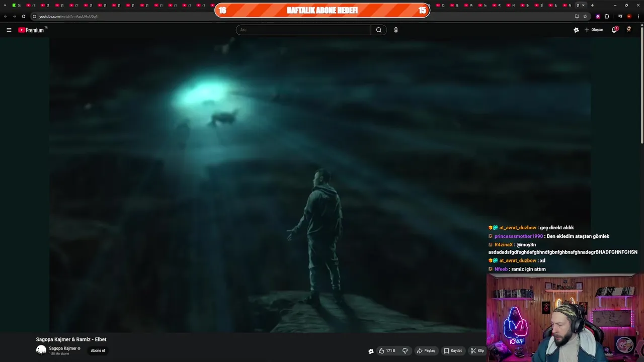Click the sparkle icon left of like button
The width and height of the screenshot is (644, 362).
[371, 351]
